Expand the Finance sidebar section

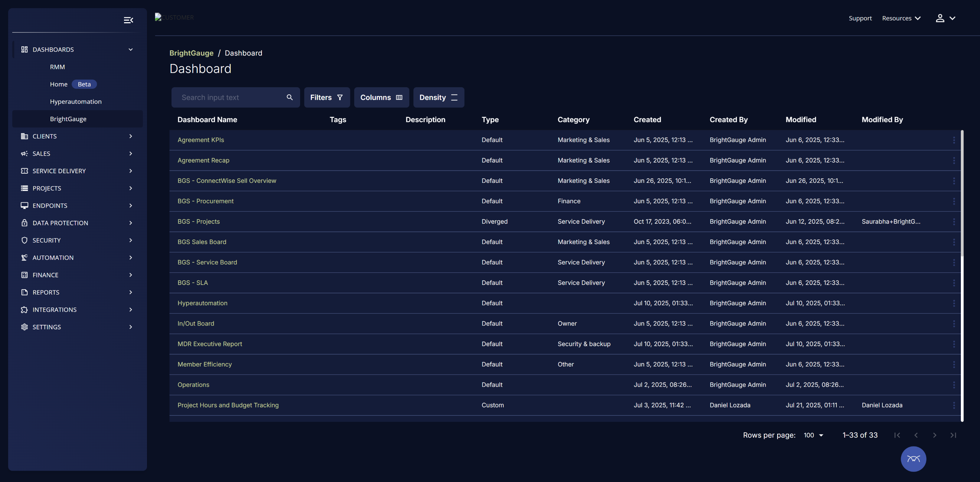point(131,275)
